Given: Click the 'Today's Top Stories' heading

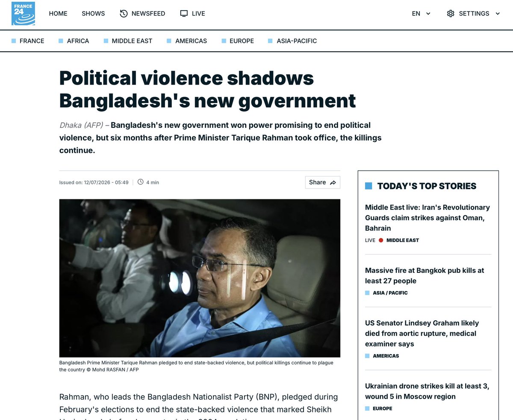Looking at the screenshot, I should coord(427,186).
